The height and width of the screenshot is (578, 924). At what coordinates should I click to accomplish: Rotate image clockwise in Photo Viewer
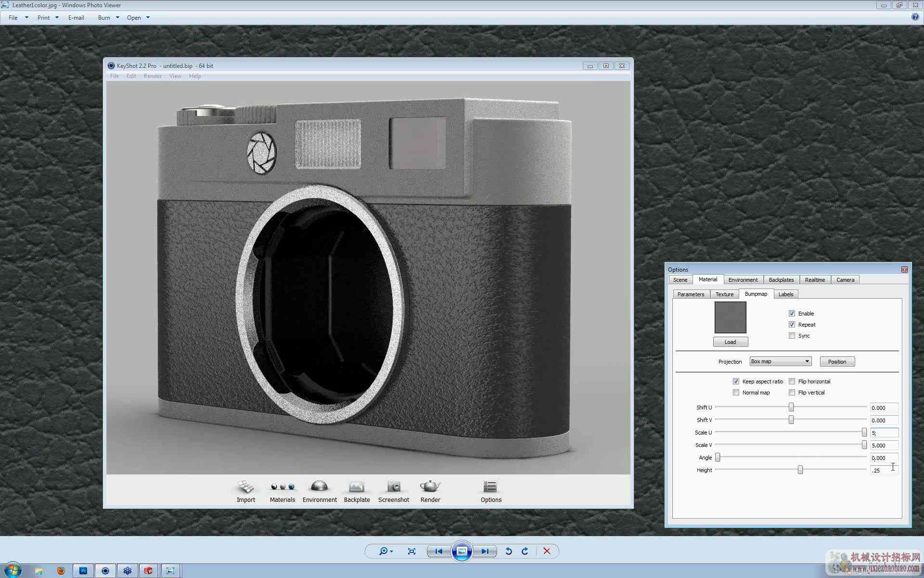(525, 551)
